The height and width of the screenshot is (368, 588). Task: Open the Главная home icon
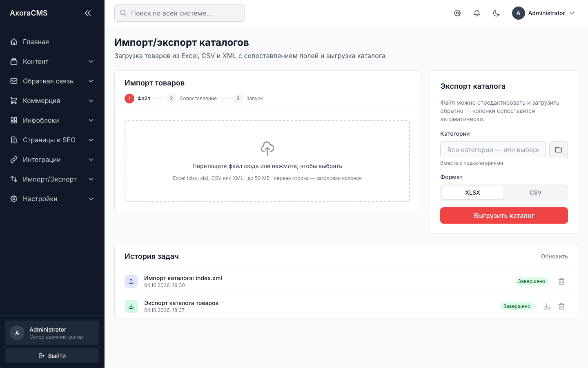pyautogui.click(x=14, y=42)
